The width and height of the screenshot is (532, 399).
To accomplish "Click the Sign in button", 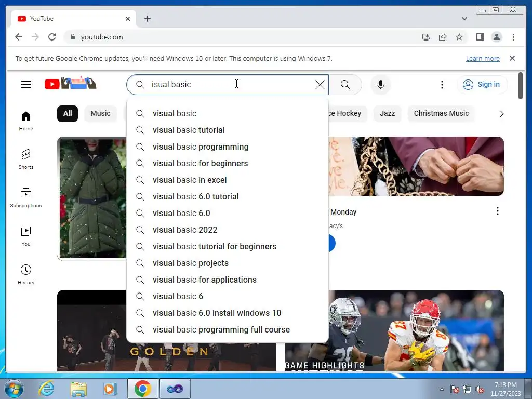I will pos(482,85).
